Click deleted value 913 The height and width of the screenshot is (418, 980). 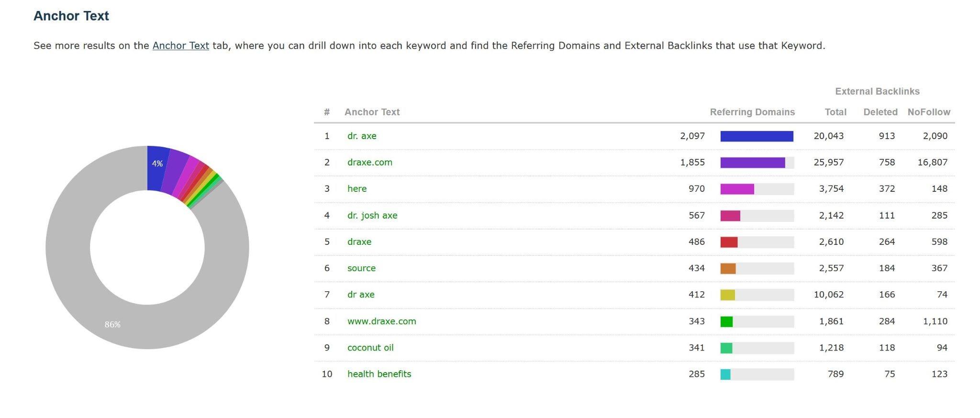tap(887, 136)
